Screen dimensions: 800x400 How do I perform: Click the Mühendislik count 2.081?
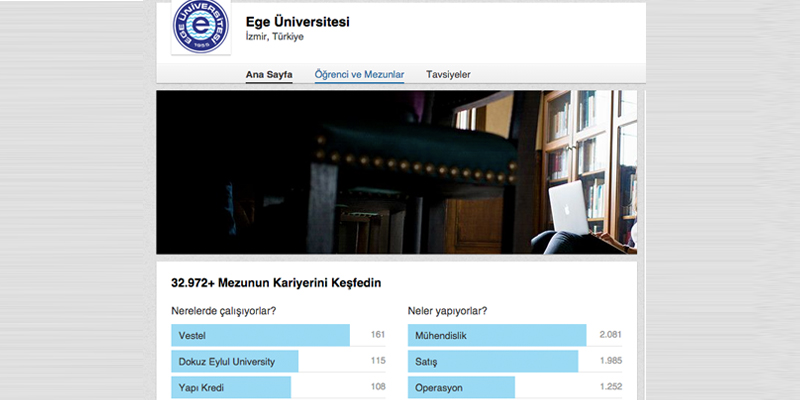(x=611, y=335)
